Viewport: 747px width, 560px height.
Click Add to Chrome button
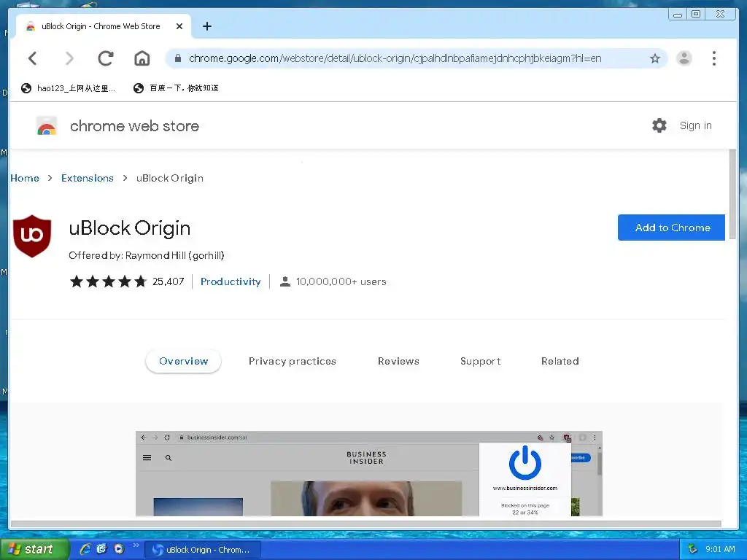[x=671, y=227]
